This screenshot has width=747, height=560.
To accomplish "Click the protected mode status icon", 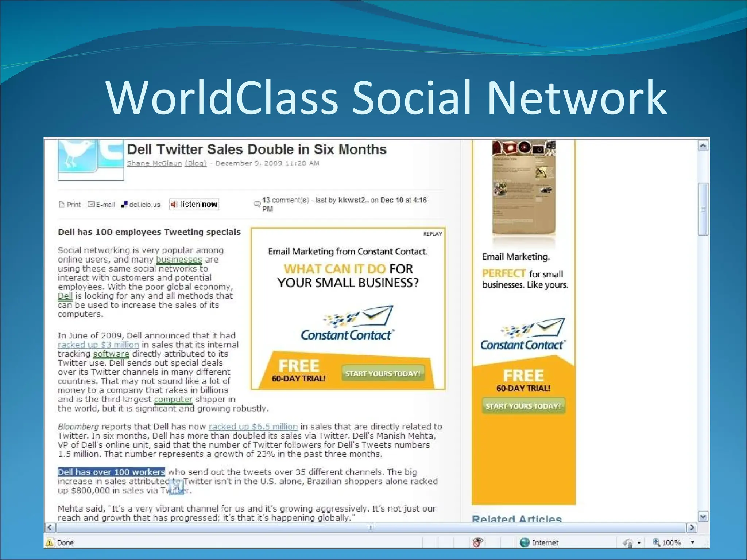I will click(628, 543).
